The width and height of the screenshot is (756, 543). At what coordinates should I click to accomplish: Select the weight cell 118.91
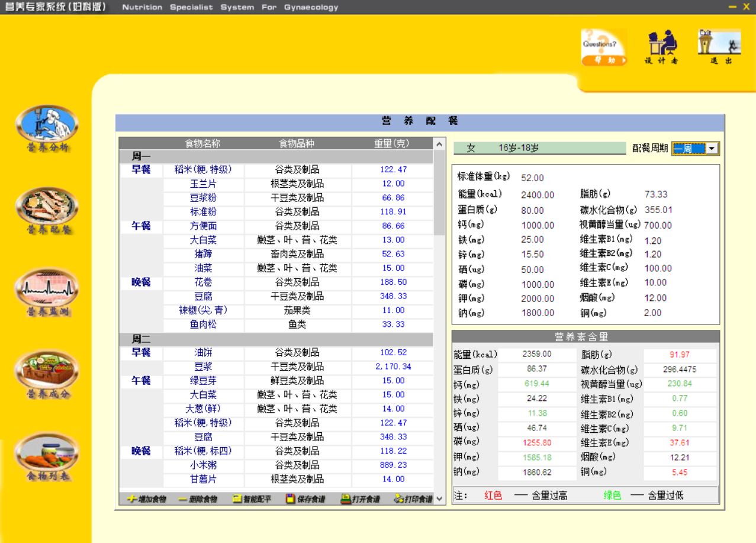point(393,211)
